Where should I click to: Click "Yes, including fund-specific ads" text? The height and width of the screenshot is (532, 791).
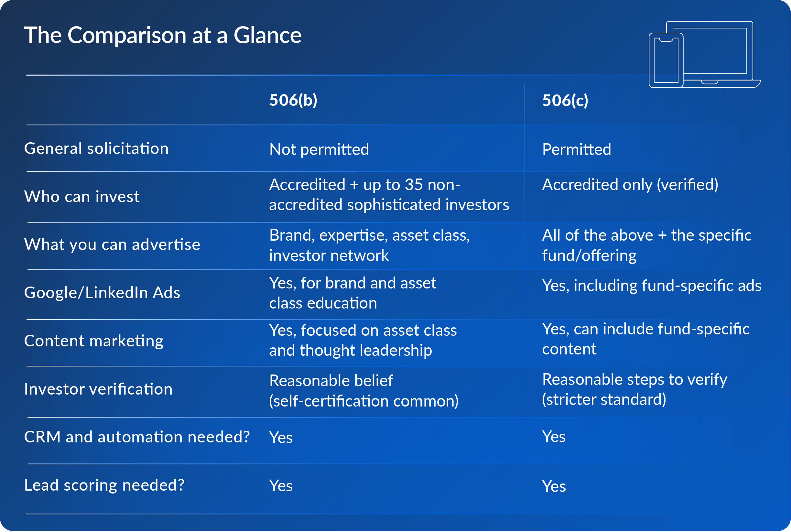651,286
